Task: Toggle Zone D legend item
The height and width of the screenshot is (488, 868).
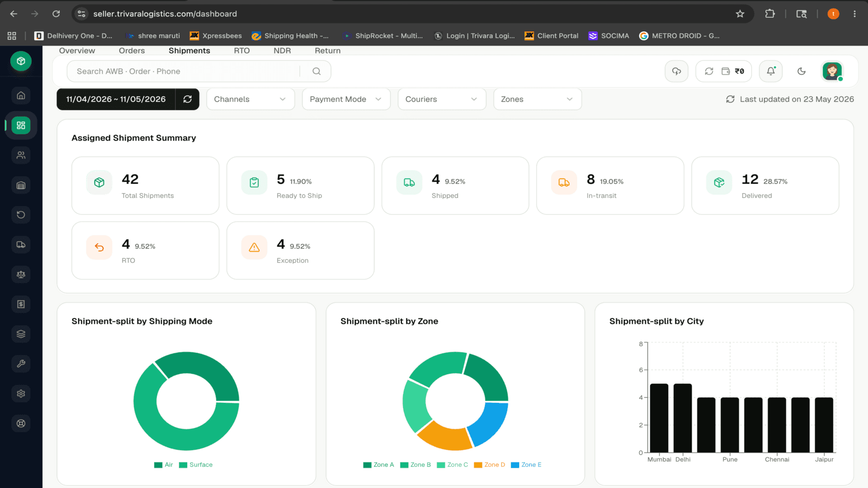Action: click(489, 465)
